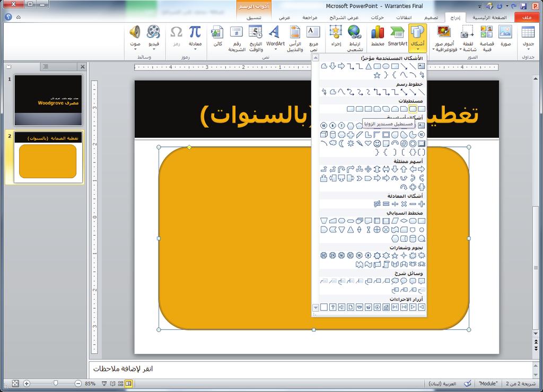
Task: Open Clip Art (قصاصة فنية)
Action: [487, 38]
